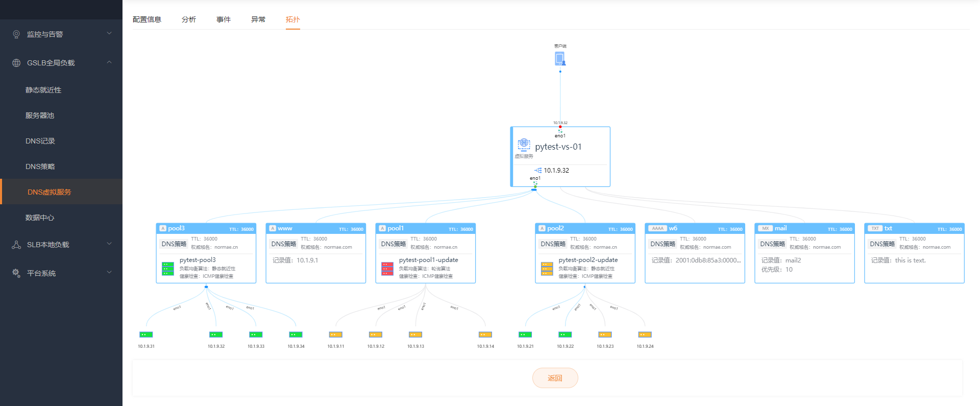Open 服务器池 in the sidebar
Viewport: 980px width, 406px height.
(x=40, y=115)
